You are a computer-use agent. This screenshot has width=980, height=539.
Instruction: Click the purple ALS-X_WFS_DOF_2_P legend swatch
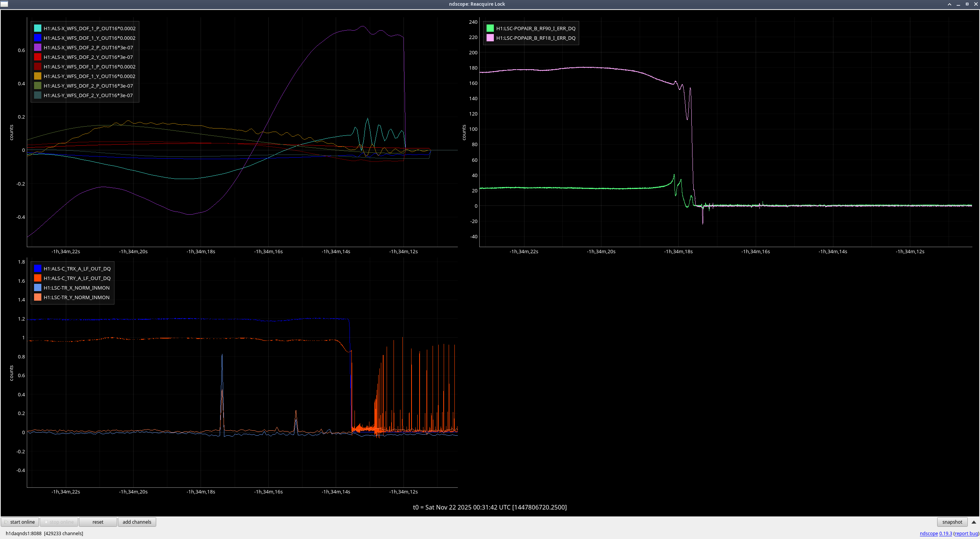tap(38, 47)
